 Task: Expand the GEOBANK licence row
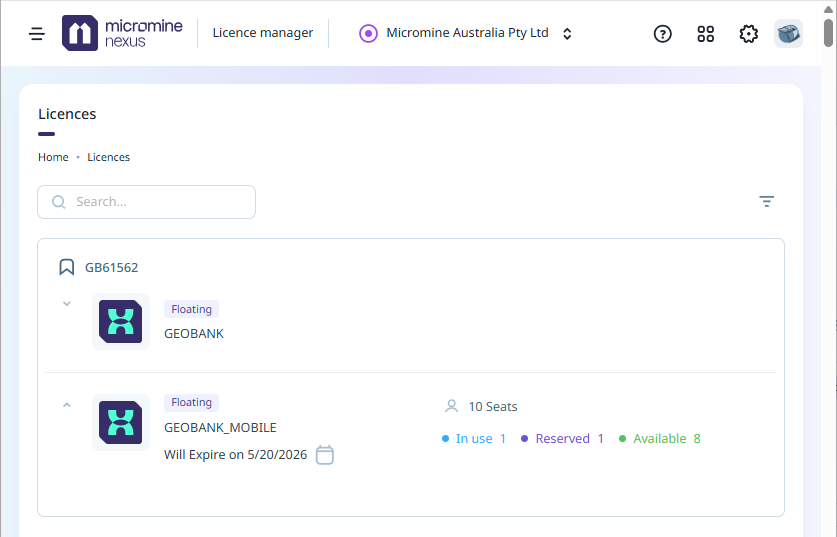(x=67, y=303)
